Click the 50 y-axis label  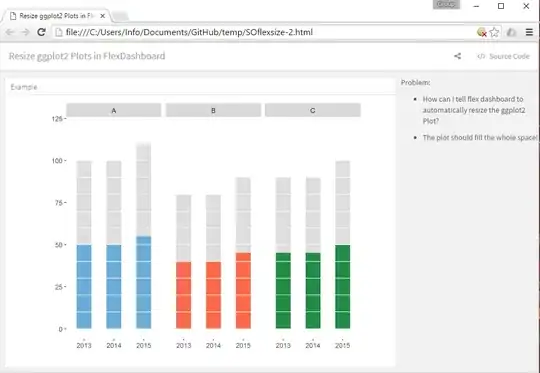tap(59, 245)
